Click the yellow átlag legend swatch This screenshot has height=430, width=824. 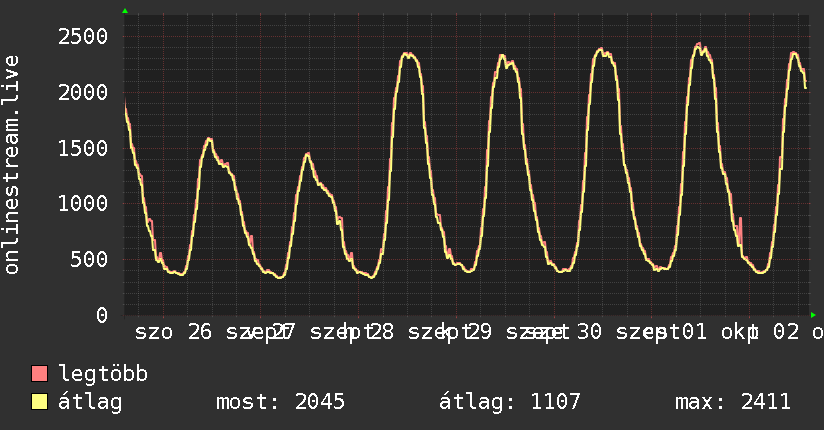click(39, 402)
